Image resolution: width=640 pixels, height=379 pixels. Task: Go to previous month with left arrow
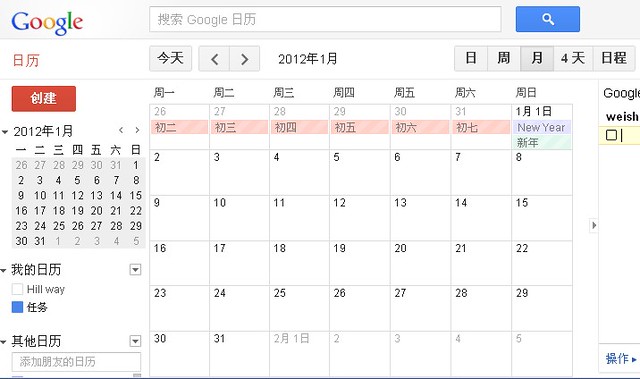coord(214,59)
